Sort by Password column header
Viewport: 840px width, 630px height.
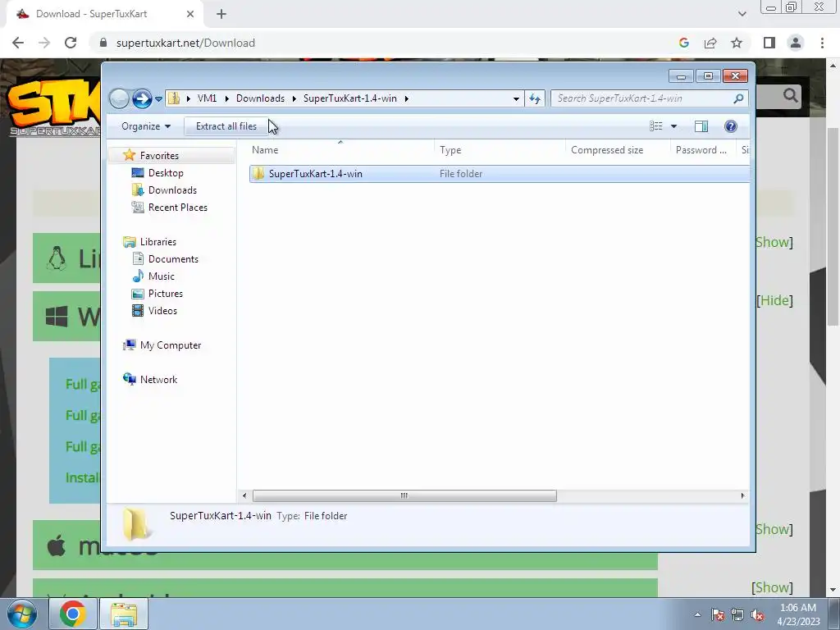(x=703, y=150)
